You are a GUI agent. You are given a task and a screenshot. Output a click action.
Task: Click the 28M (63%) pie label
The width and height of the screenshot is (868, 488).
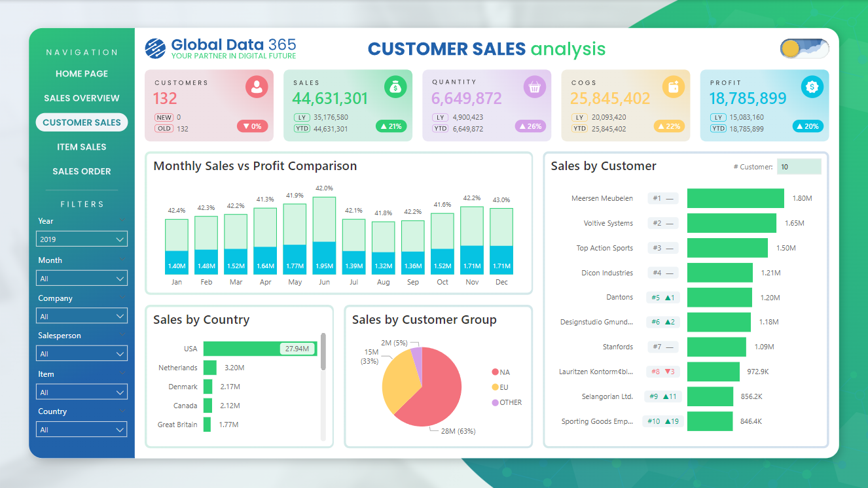pyautogui.click(x=458, y=431)
